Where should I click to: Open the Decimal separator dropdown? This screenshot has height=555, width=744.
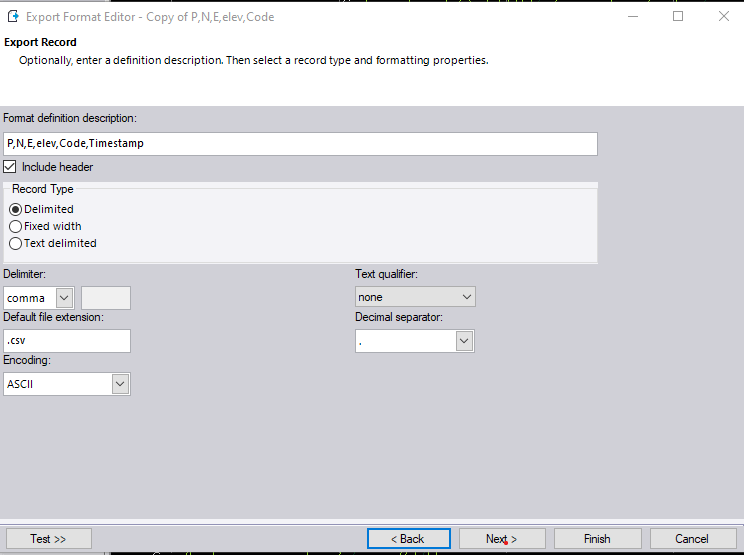pos(464,341)
